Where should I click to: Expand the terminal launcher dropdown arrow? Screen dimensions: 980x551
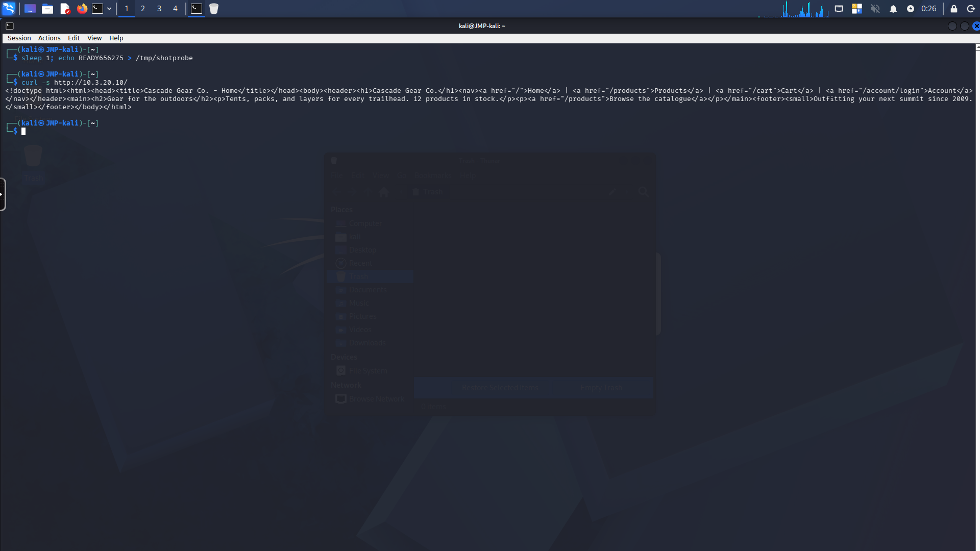[x=109, y=9]
